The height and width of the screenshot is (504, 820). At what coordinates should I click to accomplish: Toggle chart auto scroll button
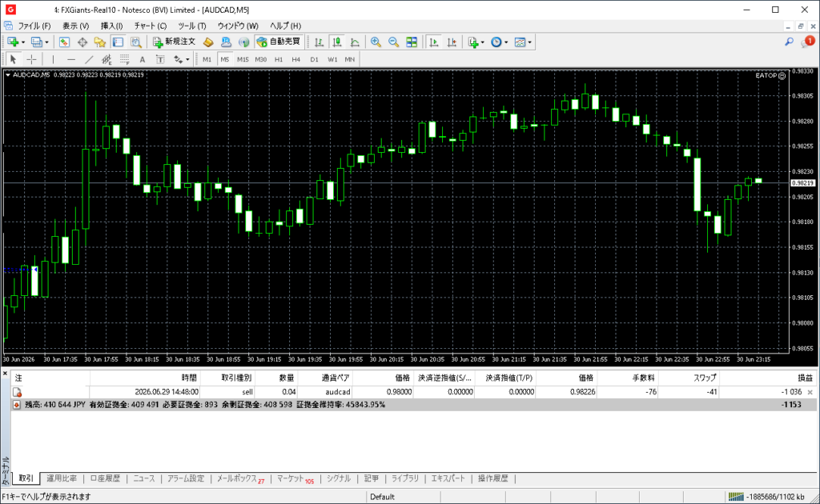pos(433,42)
